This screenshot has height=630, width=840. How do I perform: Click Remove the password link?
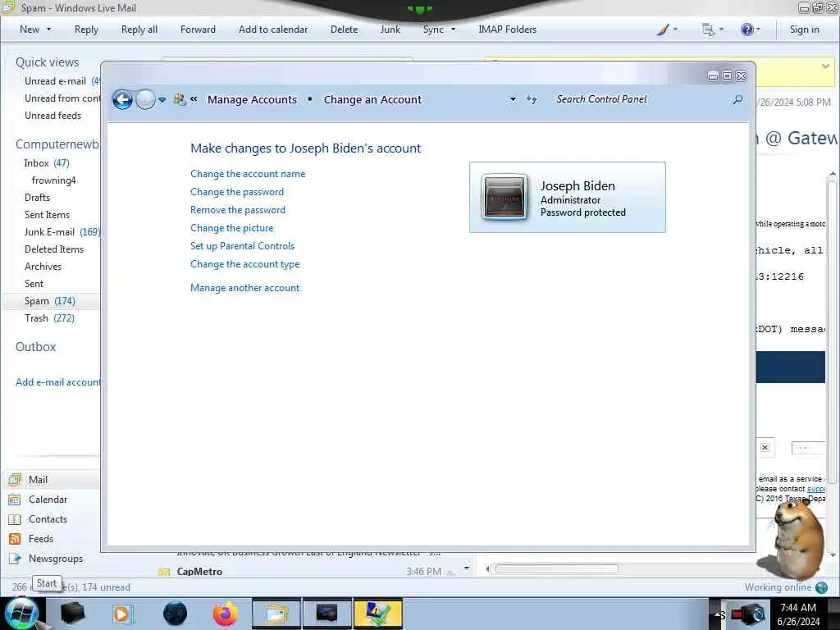click(x=238, y=210)
